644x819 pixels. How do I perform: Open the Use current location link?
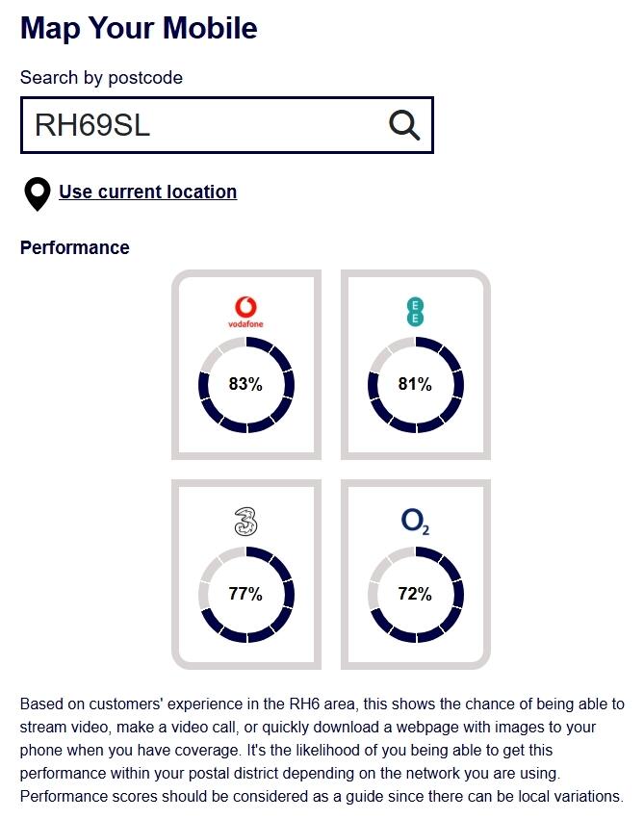coord(148,192)
